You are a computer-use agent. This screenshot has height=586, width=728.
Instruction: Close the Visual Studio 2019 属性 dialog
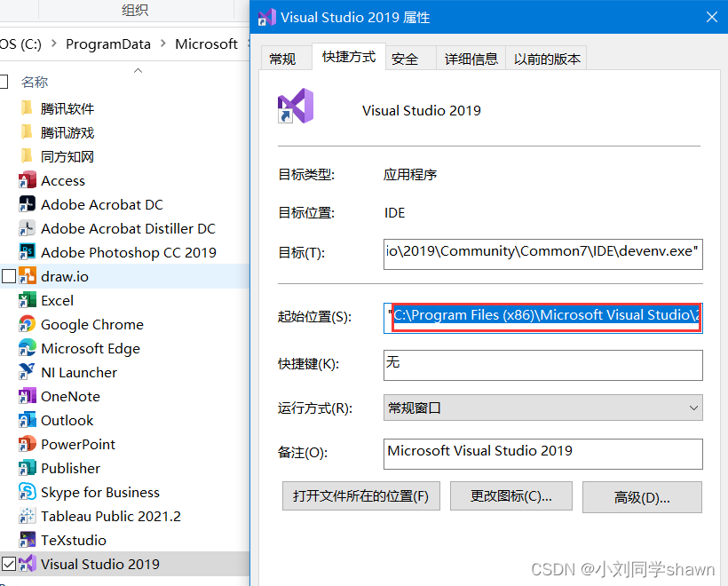tap(712, 17)
